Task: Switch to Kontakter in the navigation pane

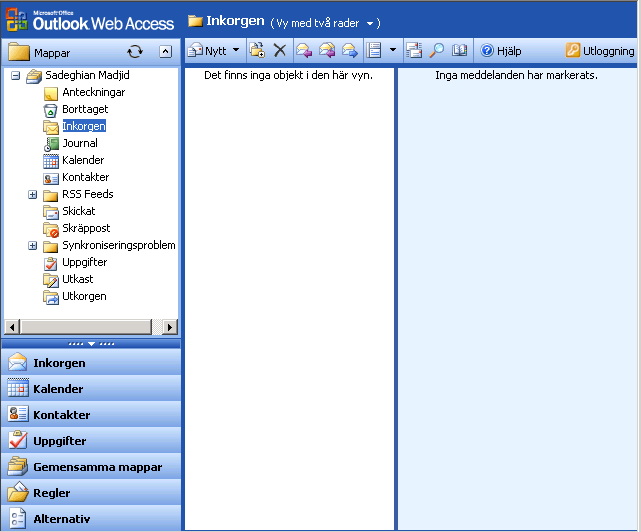Action: tap(91, 414)
